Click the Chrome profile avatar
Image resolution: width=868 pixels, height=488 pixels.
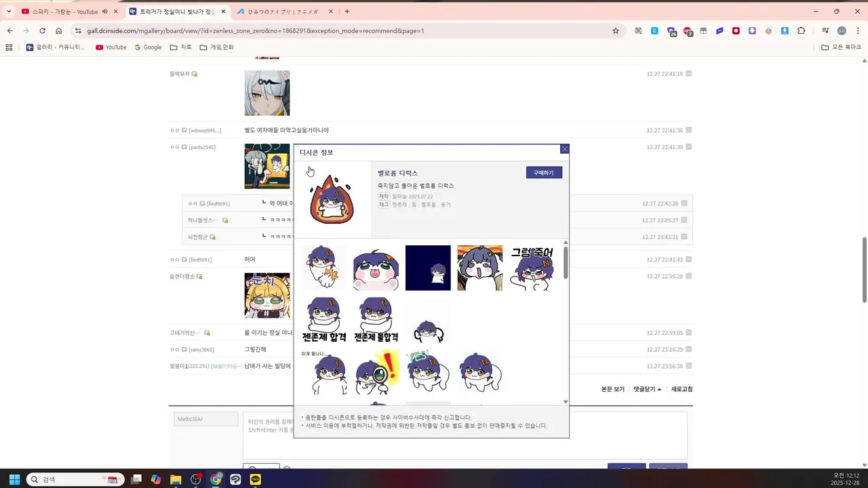(x=842, y=30)
